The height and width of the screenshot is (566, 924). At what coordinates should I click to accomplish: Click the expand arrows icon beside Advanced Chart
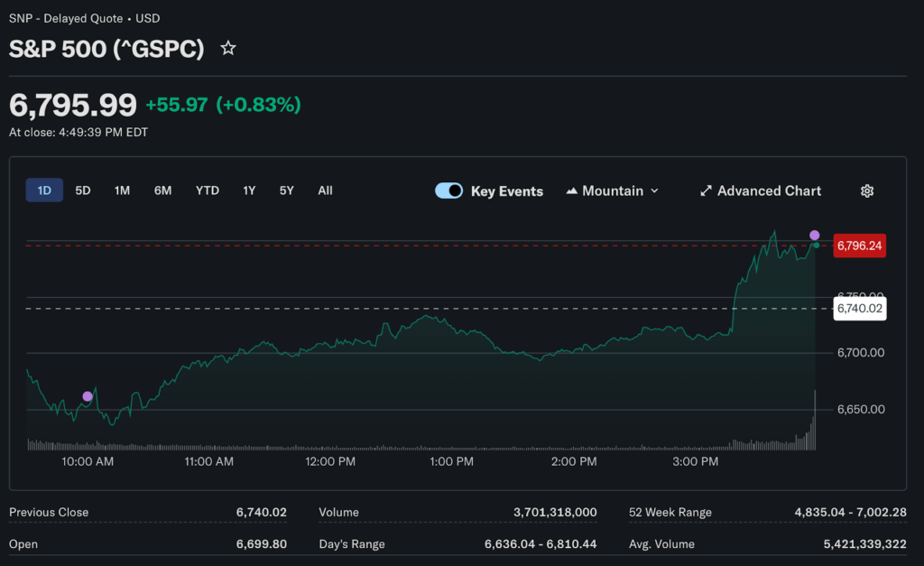(706, 190)
